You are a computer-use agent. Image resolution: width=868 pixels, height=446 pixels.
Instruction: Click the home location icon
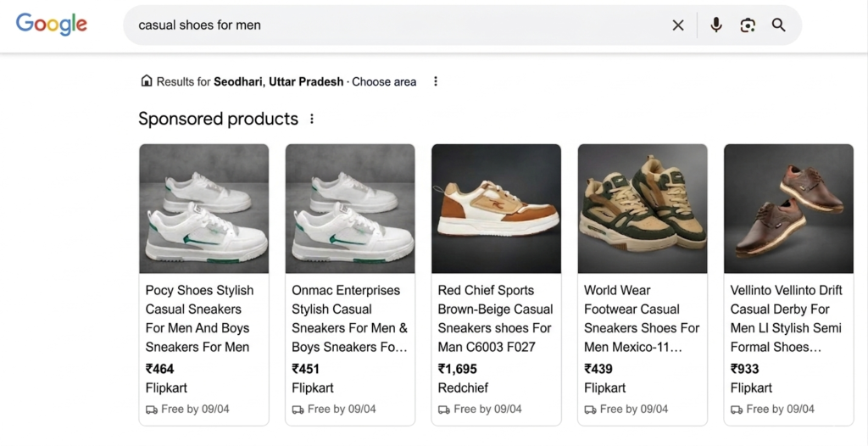tap(146, 81)
